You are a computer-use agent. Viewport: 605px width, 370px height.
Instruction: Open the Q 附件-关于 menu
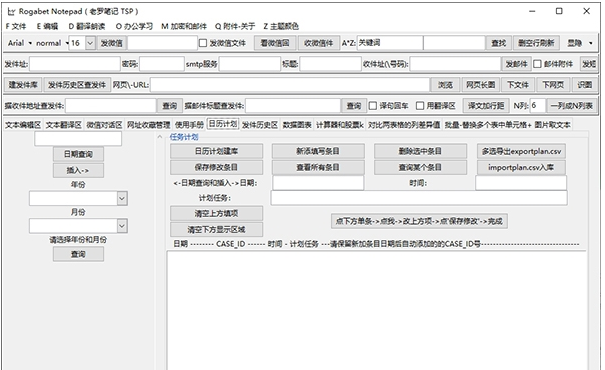pos(235,26)
